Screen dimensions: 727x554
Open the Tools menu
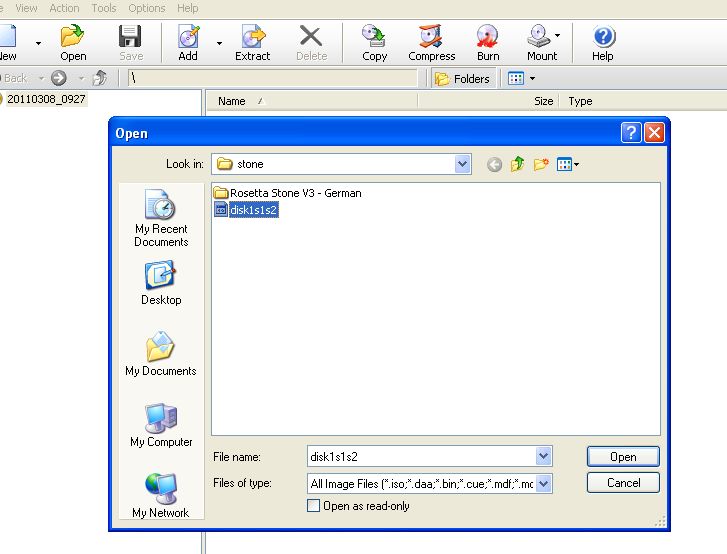coord(104,8)
